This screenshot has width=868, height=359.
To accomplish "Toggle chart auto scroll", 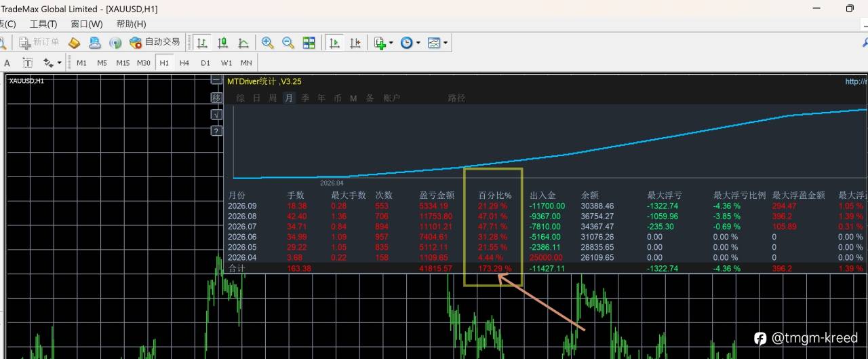I will click(x=334, y=43).
